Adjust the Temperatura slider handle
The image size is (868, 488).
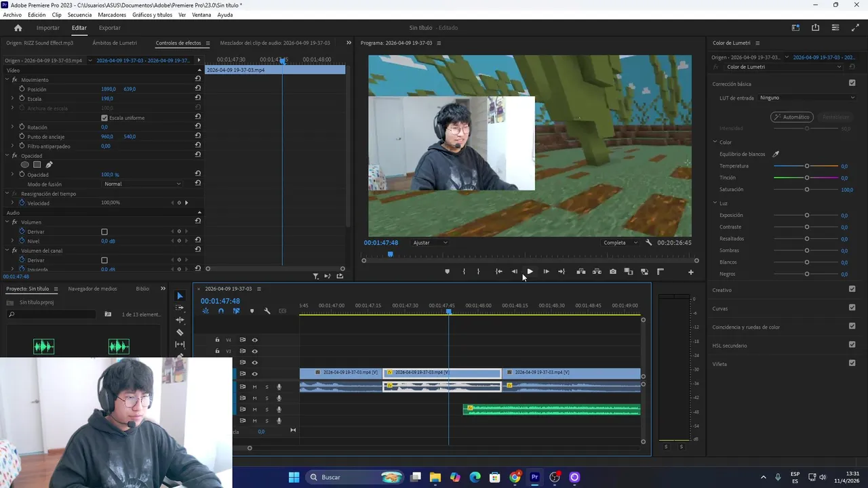click(x=807, y=166)
